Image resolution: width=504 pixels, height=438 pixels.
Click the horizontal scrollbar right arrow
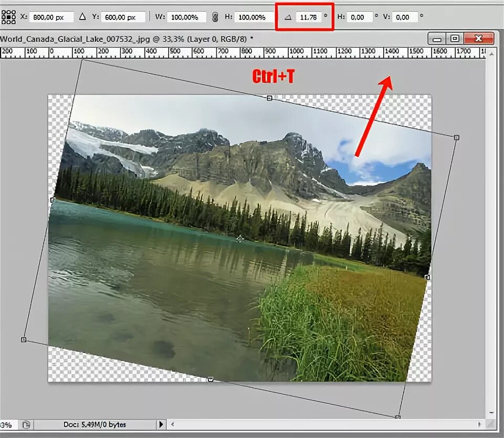pyautogui.click(x=479, y=424)
